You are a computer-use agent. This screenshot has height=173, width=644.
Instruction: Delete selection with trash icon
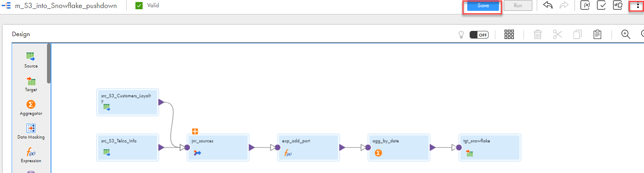coord(538,35)
